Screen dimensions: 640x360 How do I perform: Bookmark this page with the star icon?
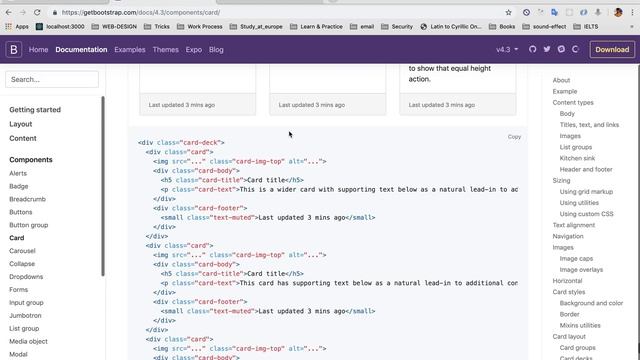(x=508, y=13)
